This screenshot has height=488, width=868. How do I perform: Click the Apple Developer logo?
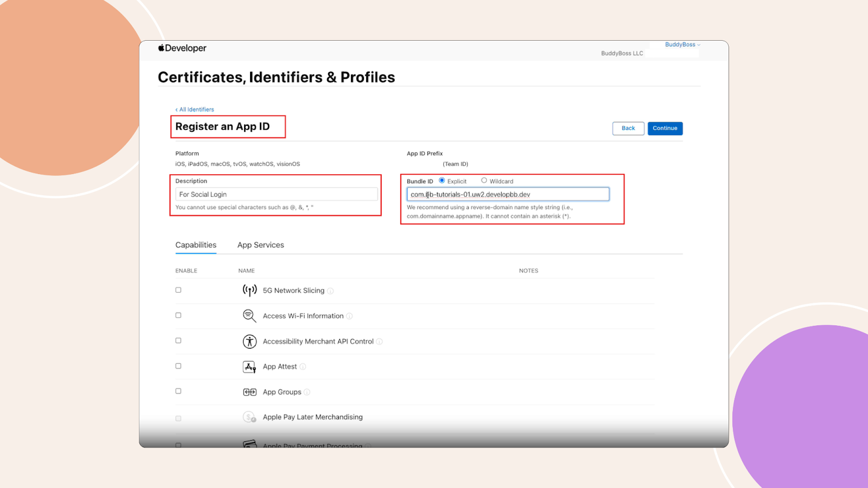point(182,48)
